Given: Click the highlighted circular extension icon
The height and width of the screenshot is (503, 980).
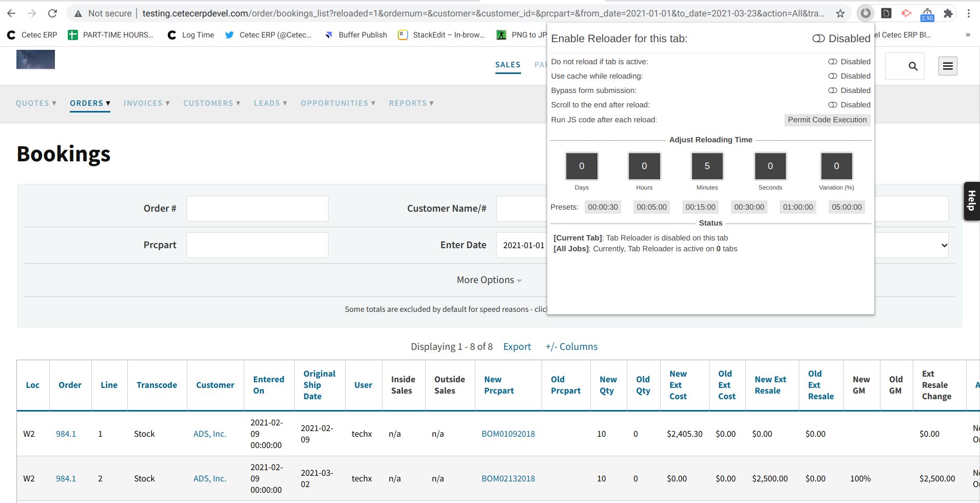Looking at the screenshot, I should (x=864, y=13).
